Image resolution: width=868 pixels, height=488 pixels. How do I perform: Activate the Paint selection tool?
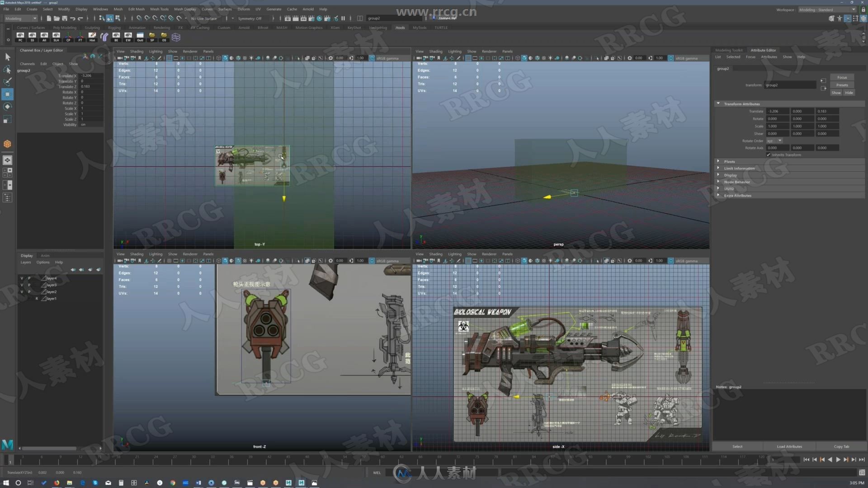tap(7, 82)
